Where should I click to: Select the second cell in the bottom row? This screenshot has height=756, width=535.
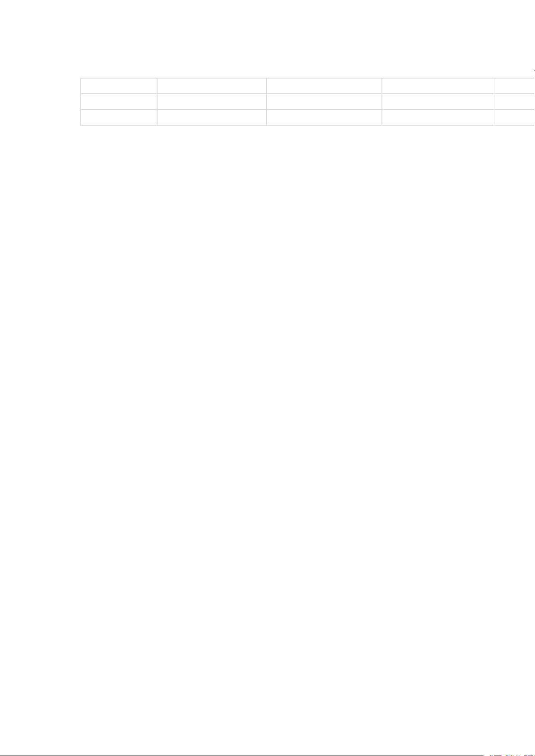click(x=212, y=117)
